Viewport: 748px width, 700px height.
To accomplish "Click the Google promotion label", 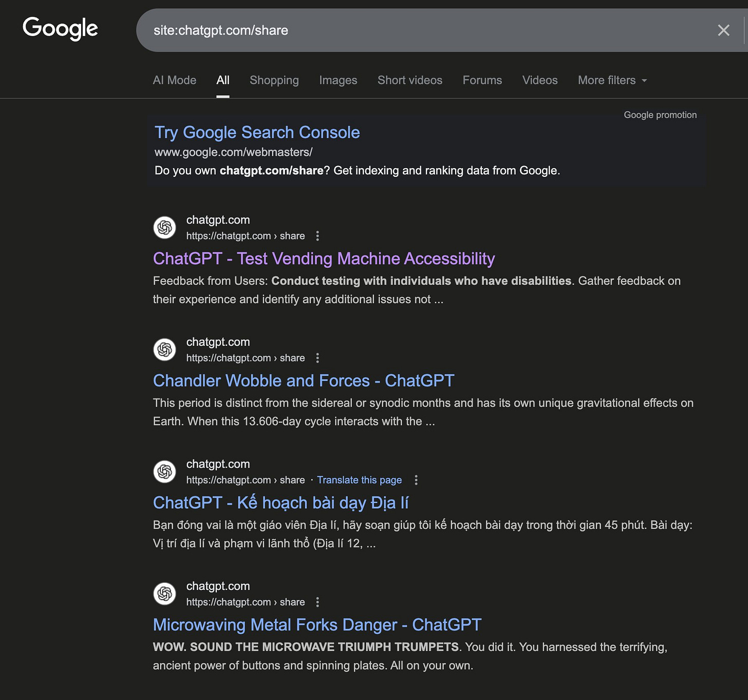I will pos(660,115).
